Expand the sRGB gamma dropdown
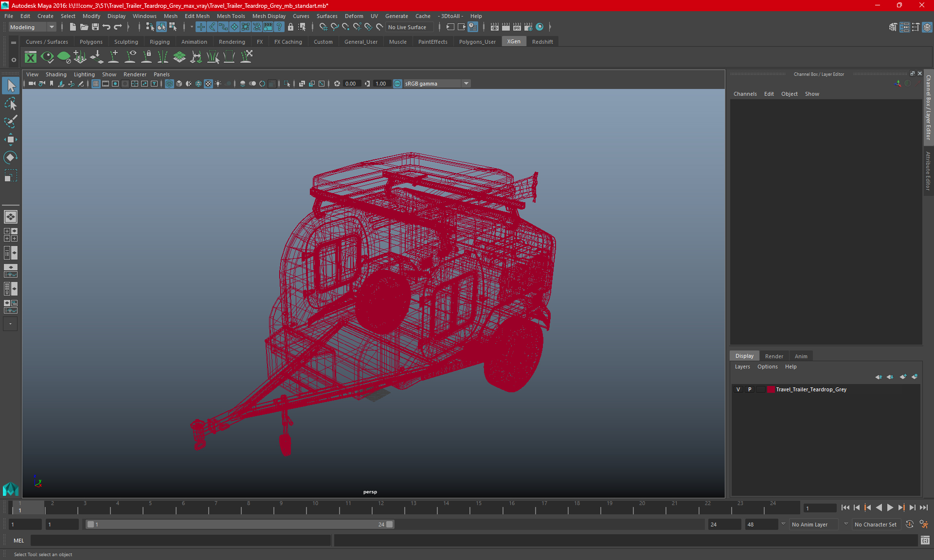Image resolution: width=934 pixels, height=560 pixels. (466, 84)
